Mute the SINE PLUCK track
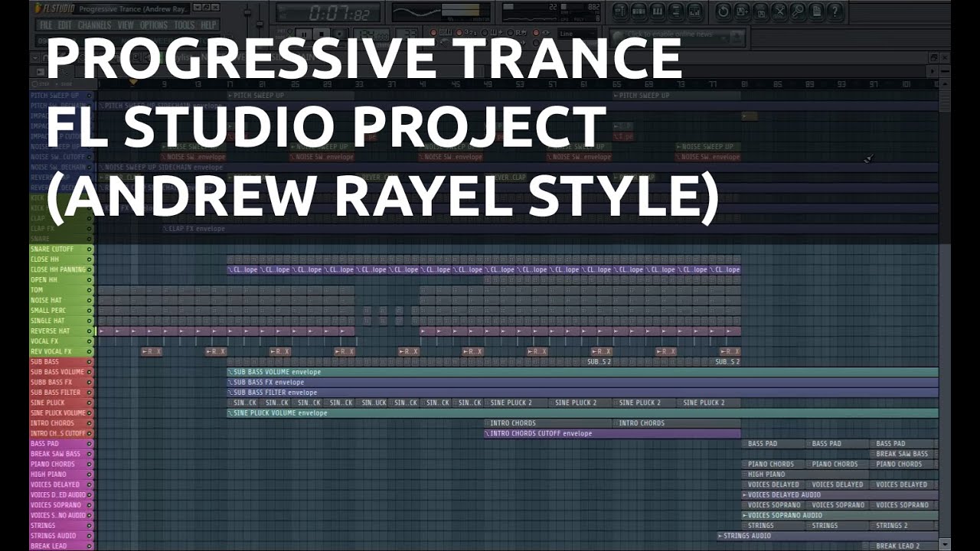Screen dimensions: 980x551 [x=90, y=403]
